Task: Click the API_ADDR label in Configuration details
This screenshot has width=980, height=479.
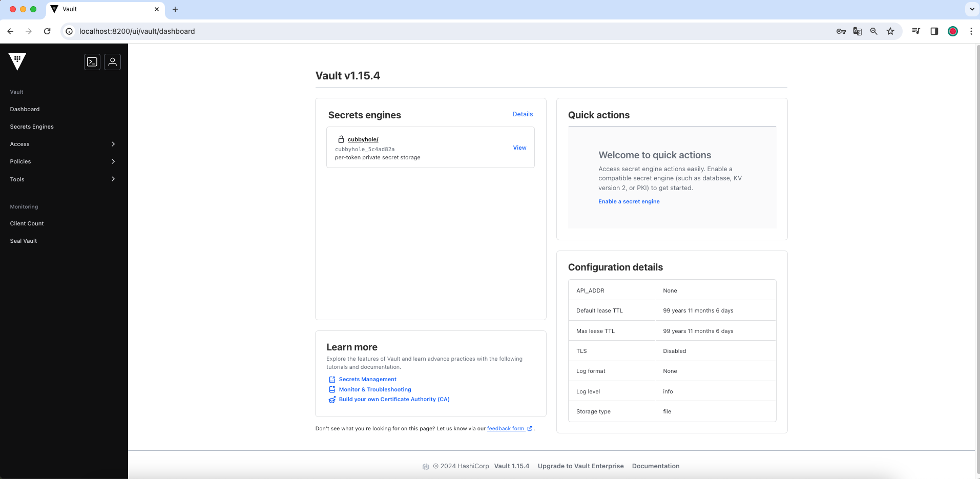Action: point(590,290)
